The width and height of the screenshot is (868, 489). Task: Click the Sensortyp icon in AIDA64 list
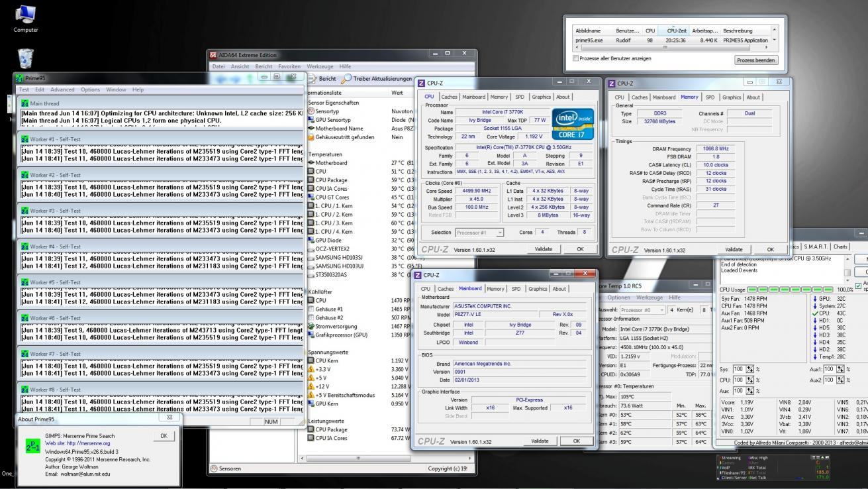click(312, 111)
